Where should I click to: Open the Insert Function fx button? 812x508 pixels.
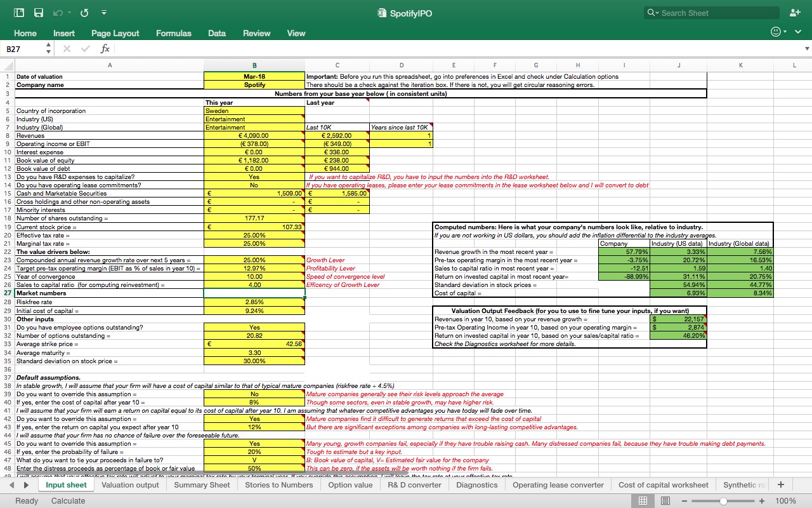[105, 48]
